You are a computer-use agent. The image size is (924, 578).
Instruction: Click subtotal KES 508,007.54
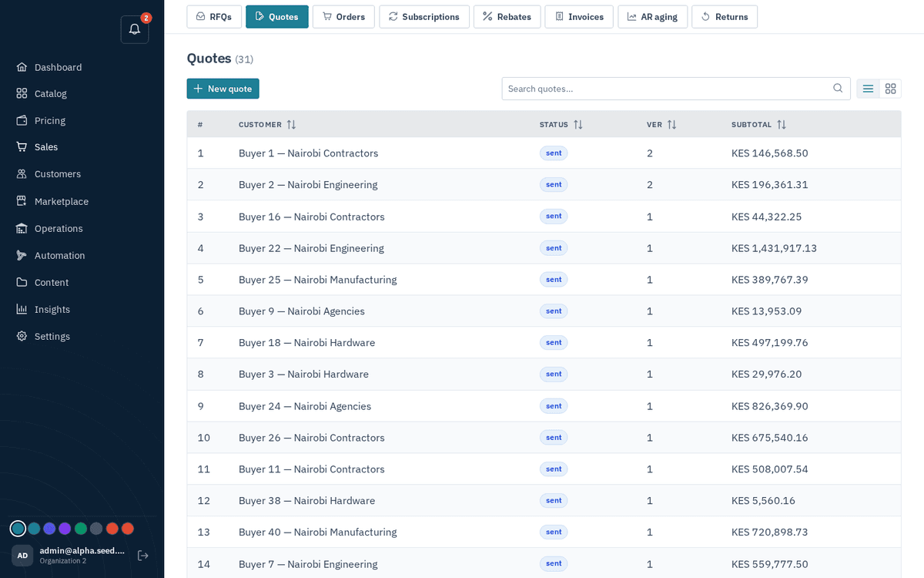click(x=770, y=469)
